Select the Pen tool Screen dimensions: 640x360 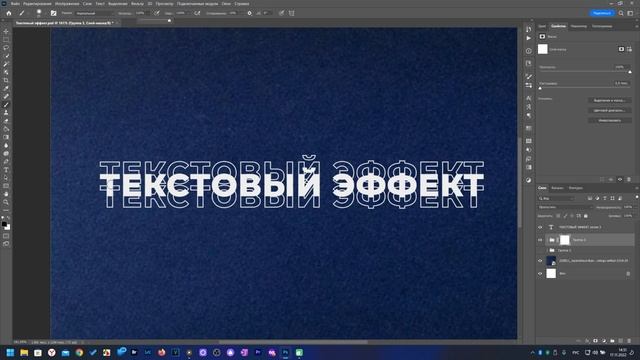pos(6,162)
